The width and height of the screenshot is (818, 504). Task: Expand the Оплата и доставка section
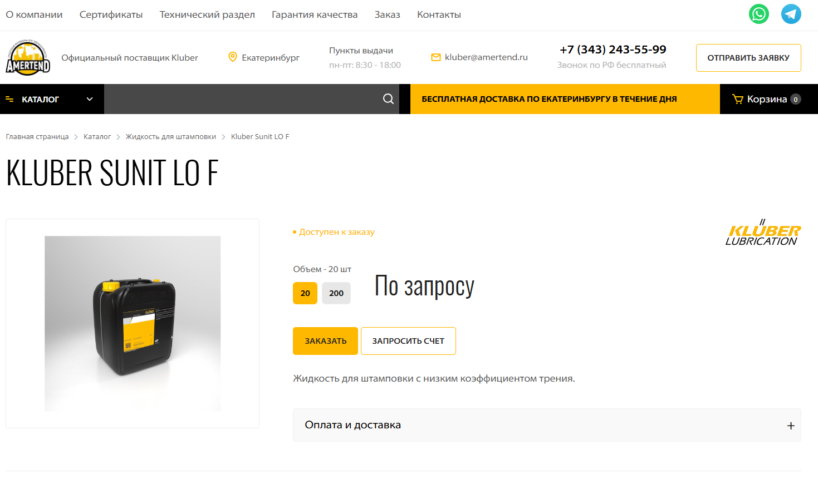click(547, 425)
